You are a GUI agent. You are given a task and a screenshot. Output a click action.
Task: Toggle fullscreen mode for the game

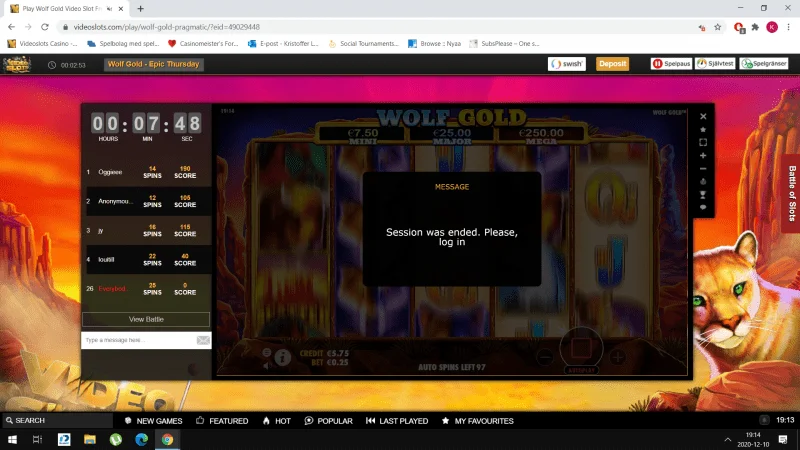(703, 142)
